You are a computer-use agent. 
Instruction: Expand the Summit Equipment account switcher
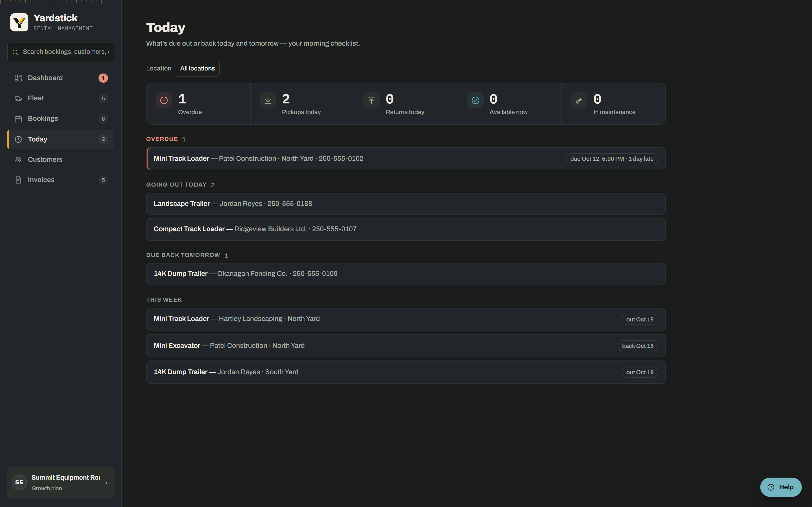click(x=61, y=482)
